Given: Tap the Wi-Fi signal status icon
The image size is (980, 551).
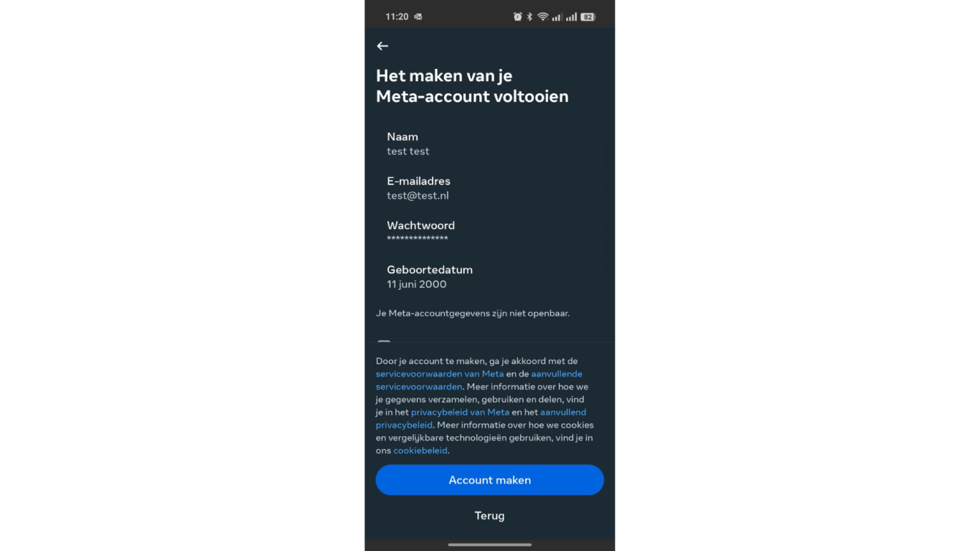Looking at the screenshot, I should (543, 17).
